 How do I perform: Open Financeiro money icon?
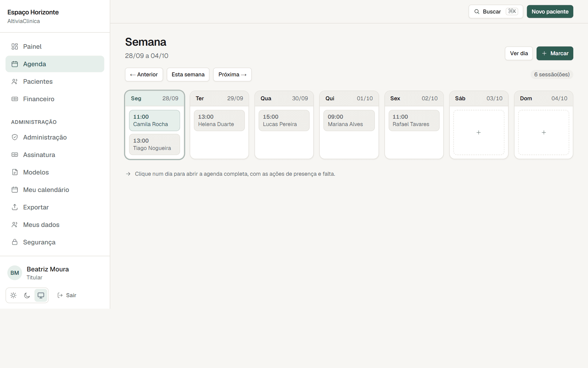coord(15,99)
